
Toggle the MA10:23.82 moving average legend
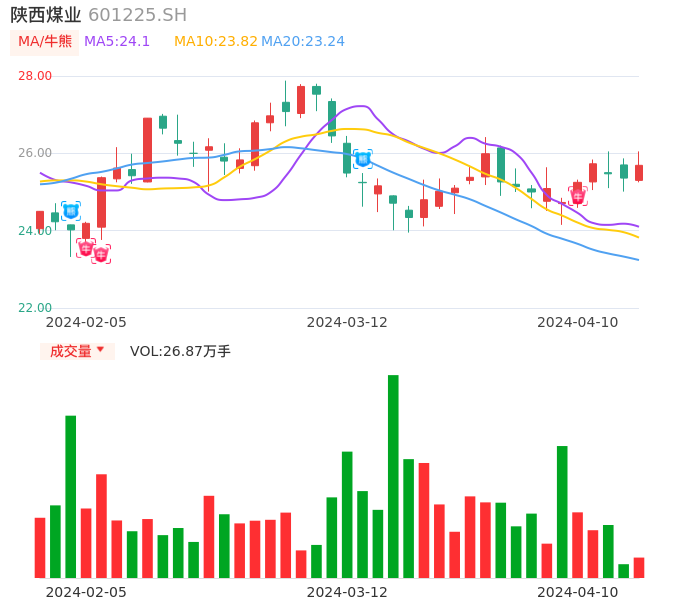pos(215,42)
